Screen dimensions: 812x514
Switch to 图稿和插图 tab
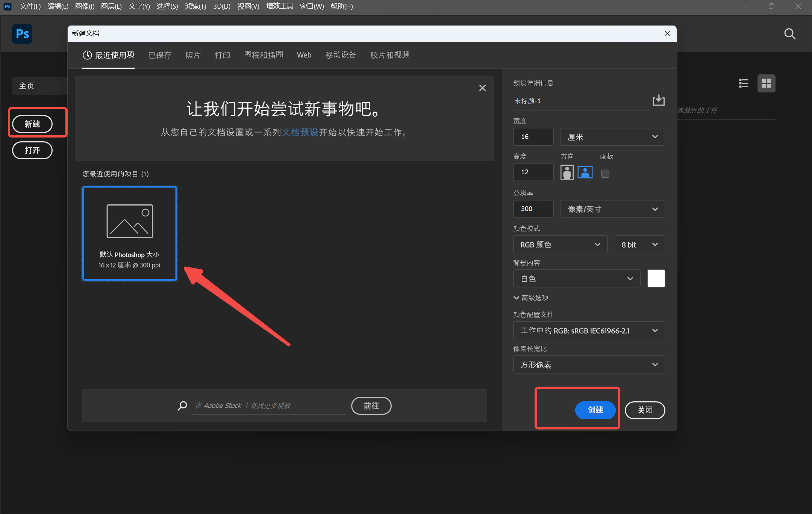pos(264,55)
